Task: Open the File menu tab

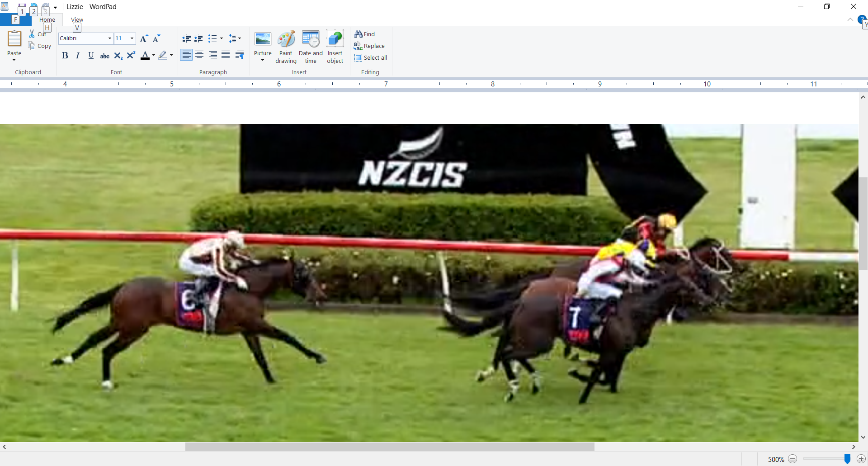Action: 15,20
